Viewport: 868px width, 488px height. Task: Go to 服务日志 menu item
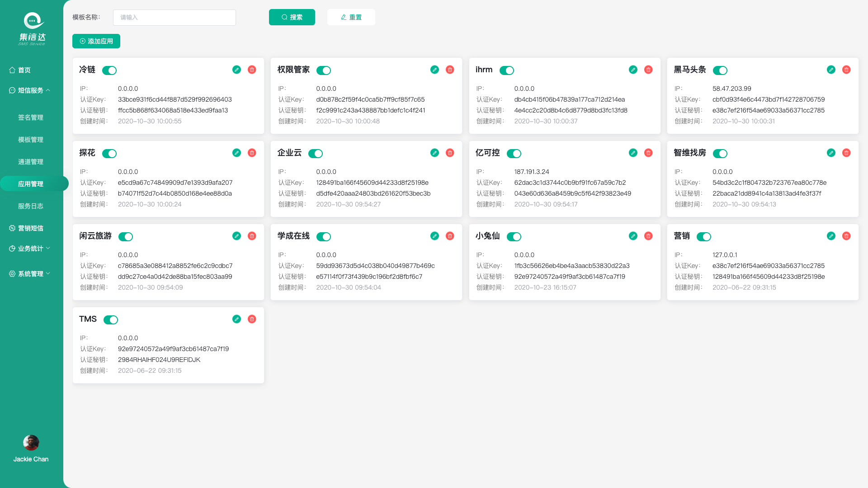pos(31,206)
